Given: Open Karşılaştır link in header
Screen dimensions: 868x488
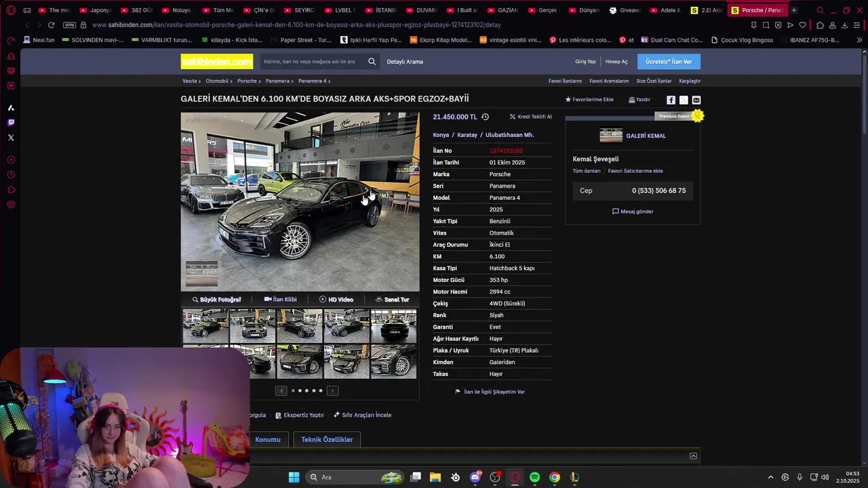Looking at the screenshot, I should (690, 81).
